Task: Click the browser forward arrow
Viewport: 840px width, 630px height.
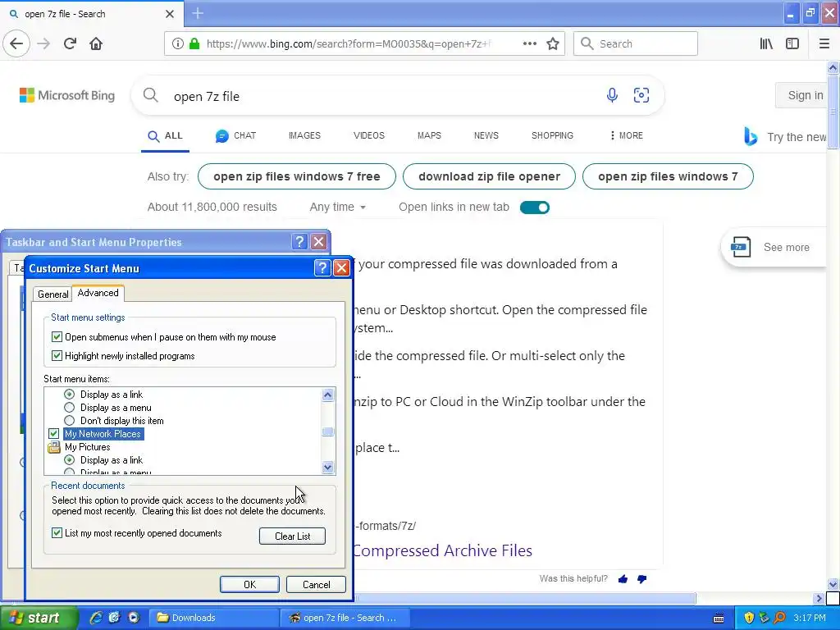Action: tap(43, 43)
